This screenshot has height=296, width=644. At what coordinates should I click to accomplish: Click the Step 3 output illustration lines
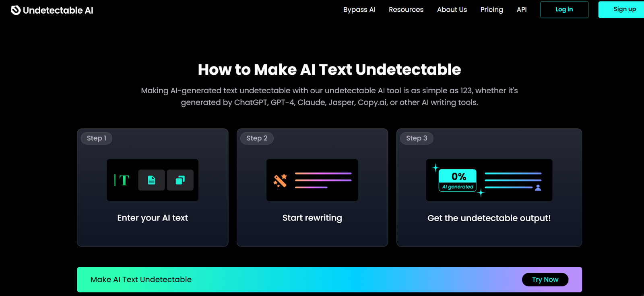(x=513, y=180)
